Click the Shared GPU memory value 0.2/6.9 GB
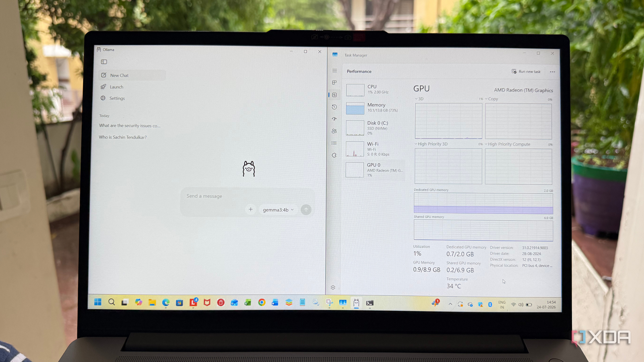Screen dimensions: 644x362 [460, 270]
